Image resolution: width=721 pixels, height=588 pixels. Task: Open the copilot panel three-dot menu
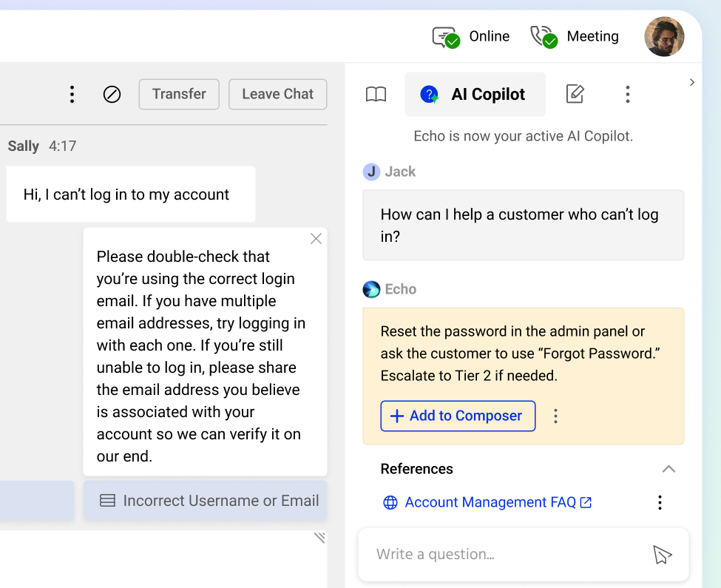627,94
